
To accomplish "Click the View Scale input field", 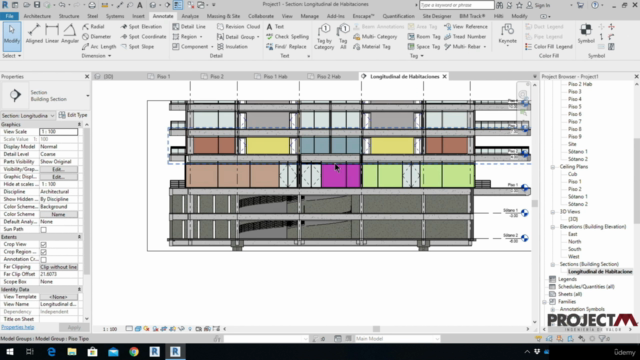I will point(58,132).
